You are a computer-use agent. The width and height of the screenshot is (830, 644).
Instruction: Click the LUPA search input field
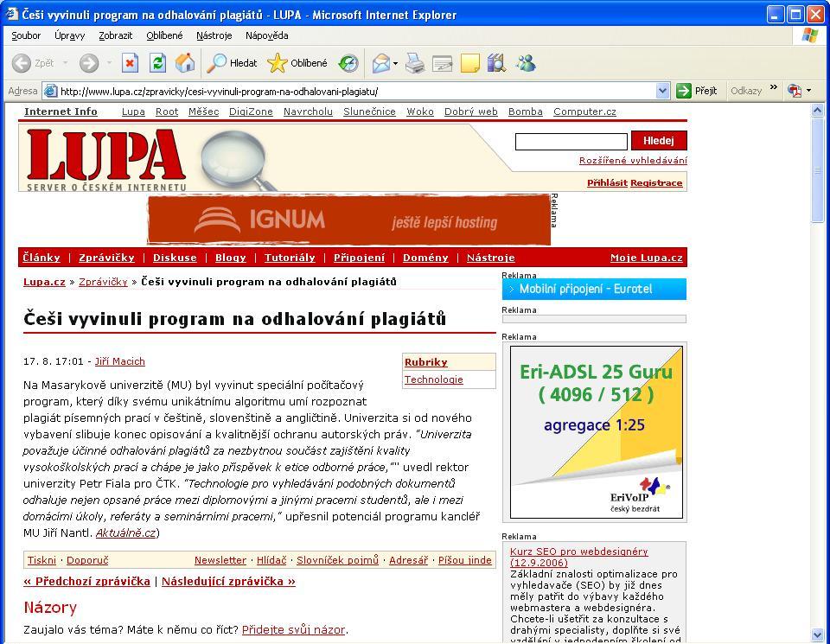click(571, 141)
